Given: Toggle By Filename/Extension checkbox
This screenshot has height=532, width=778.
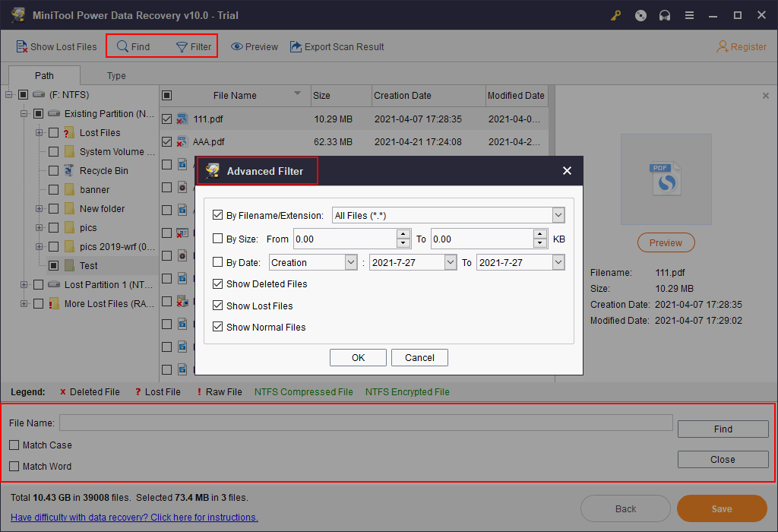Looking at the screenshot, I should pos(217,215).
